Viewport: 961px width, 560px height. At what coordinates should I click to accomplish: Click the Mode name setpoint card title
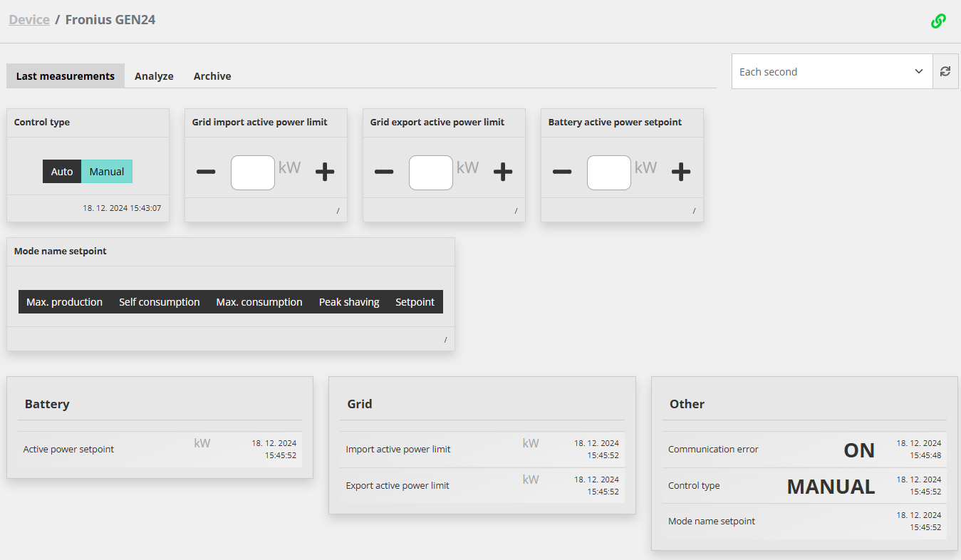[61, 252]
